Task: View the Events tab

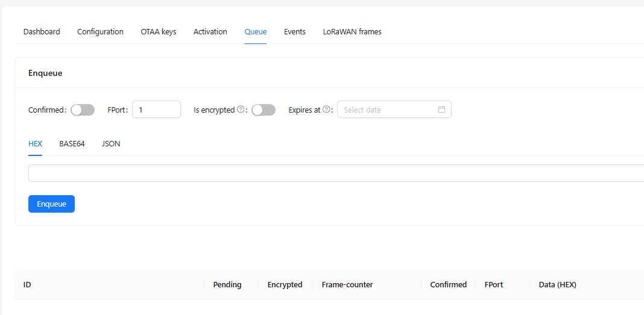Action: 295,32
